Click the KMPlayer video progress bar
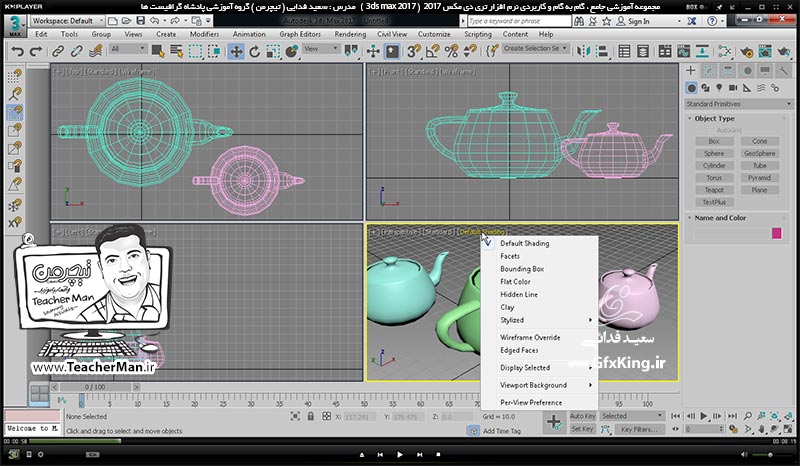 pyautogui.click(x=399, y=441)
